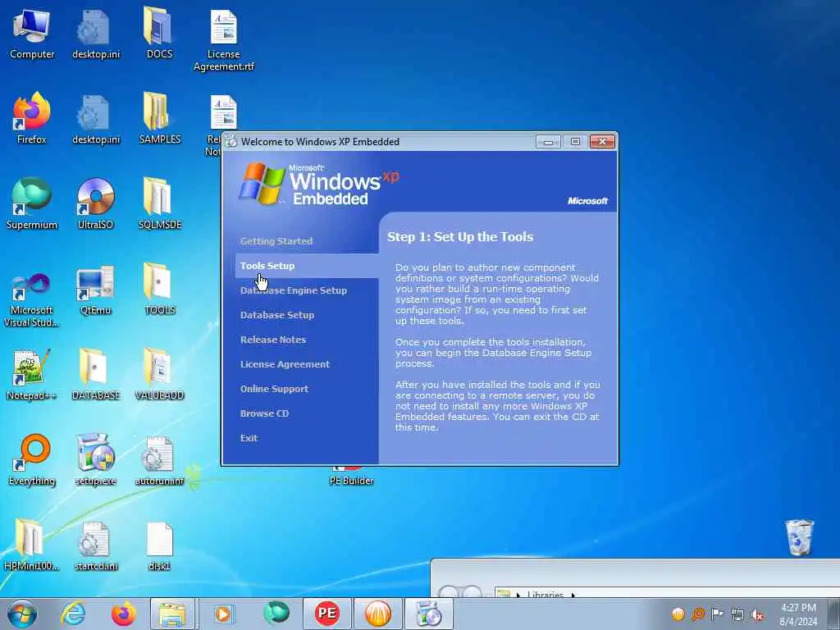Screen dimensions: 840x630
Task: Open the Windows Start menu
Action: pos(22,614)
